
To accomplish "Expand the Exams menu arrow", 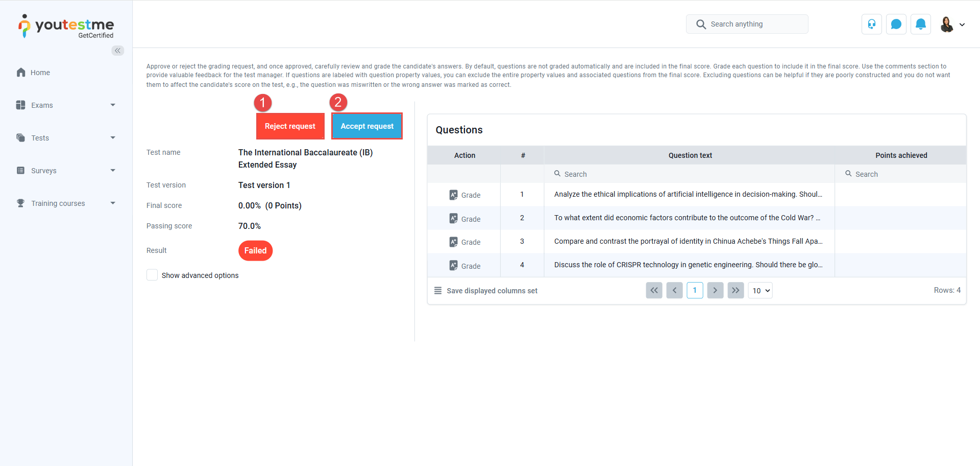I will click(x=113, y=105).
